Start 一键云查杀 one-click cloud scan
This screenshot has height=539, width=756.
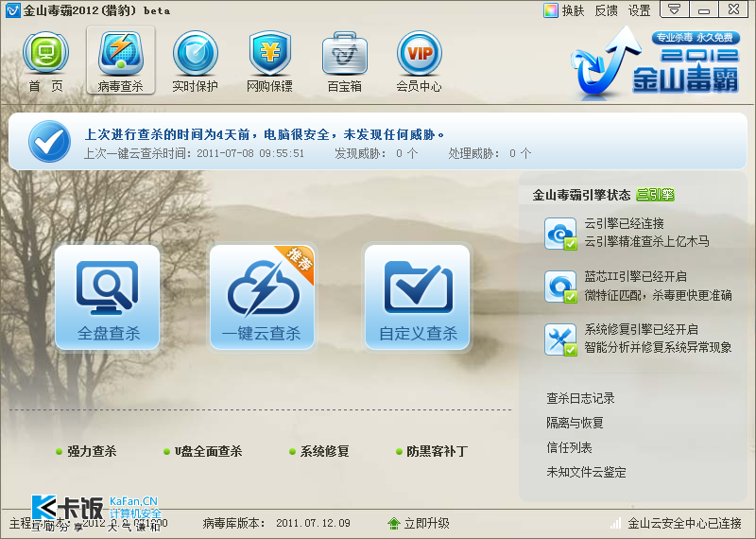click(262, 297)
